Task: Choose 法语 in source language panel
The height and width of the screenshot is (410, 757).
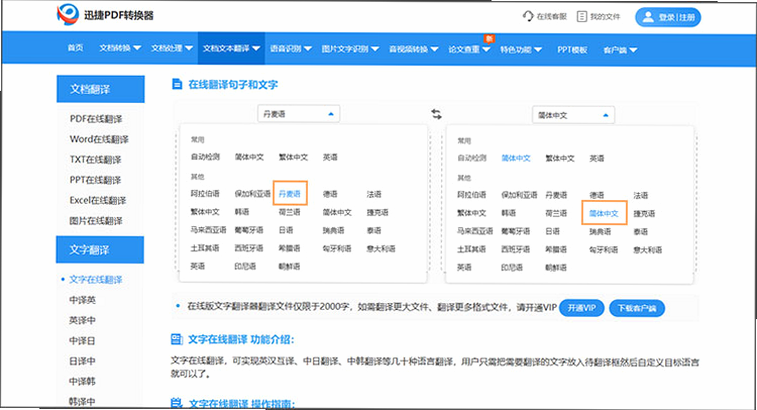Action: point(374,194)
